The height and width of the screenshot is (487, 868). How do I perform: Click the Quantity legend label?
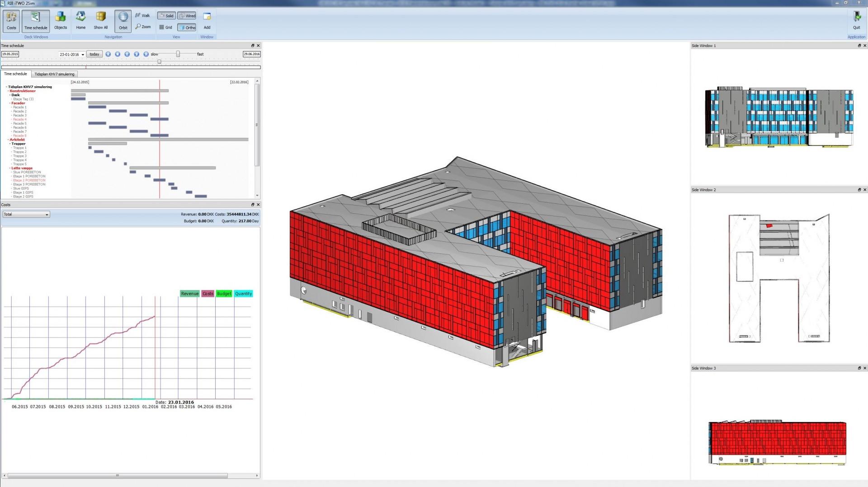[x=243, y=294]
